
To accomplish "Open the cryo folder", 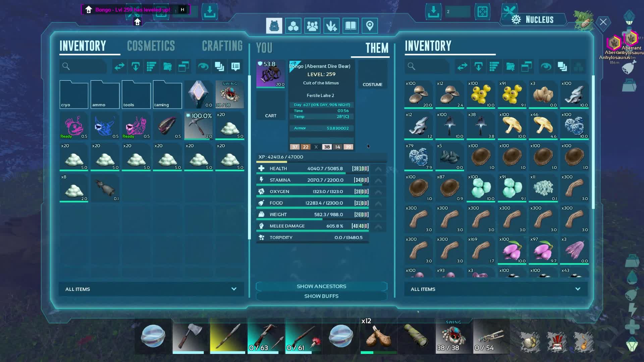I will [x=74, y=95].
